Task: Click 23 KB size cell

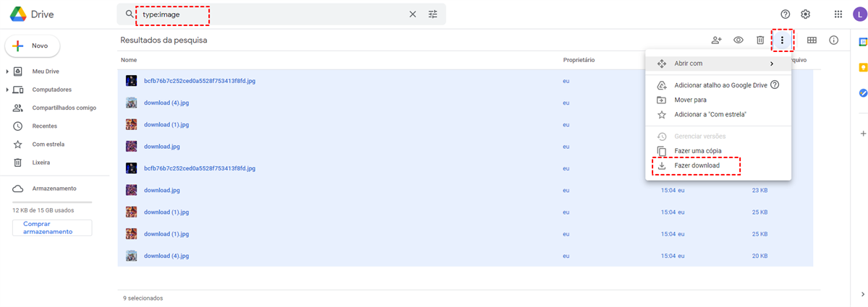Action: tap(759, 190)
